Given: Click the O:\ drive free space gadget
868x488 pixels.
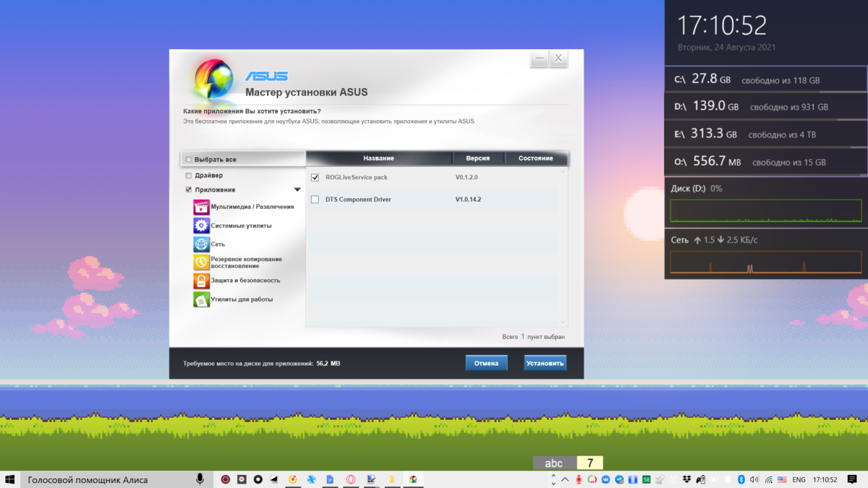Looking at the screenshot, I should click(x=766, y=161).
